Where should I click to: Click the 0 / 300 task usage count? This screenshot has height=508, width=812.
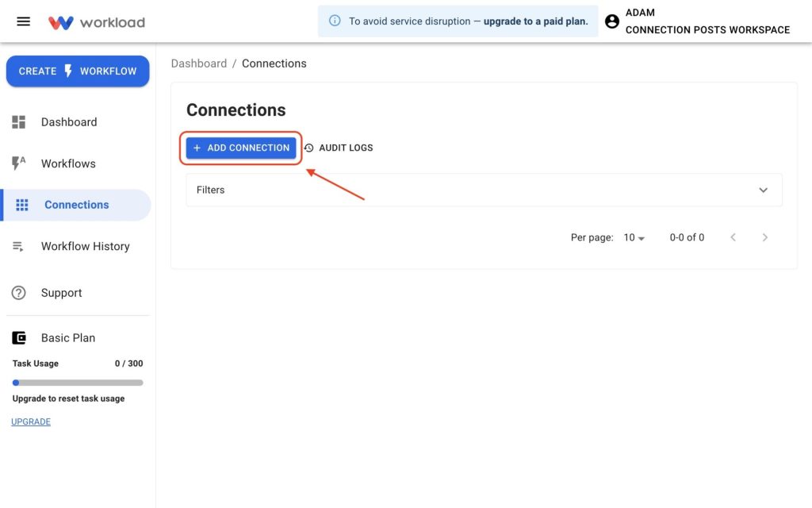[x=129, y=364]
